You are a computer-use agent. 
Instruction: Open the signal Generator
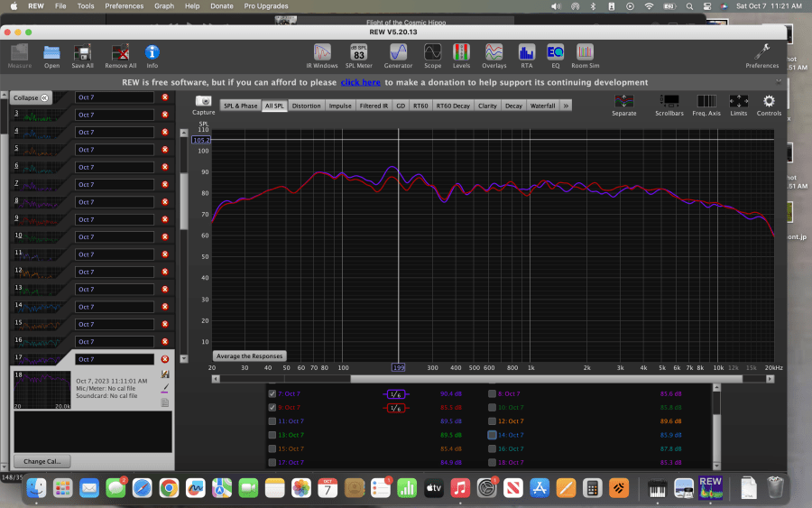tap(398, 56)
